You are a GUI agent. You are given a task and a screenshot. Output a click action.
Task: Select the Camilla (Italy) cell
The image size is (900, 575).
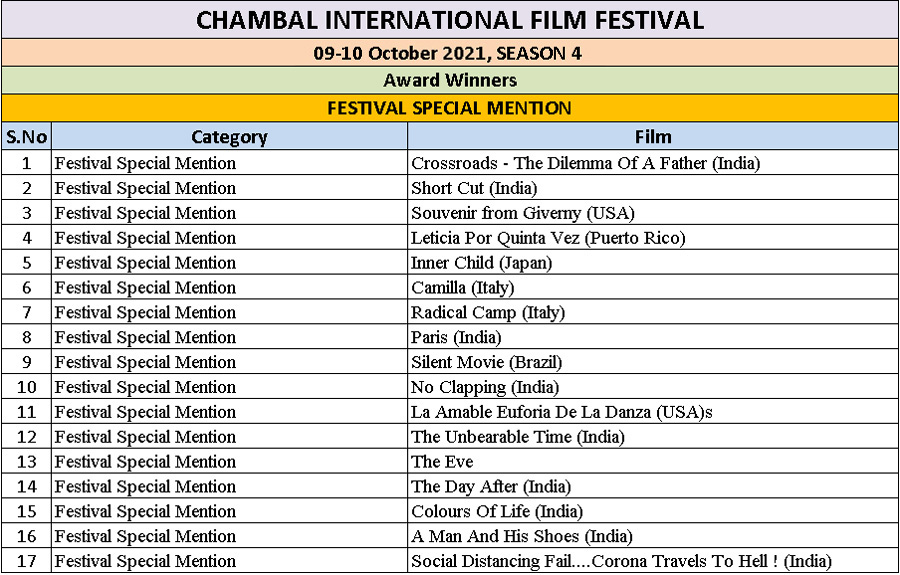tap(653, 288)
